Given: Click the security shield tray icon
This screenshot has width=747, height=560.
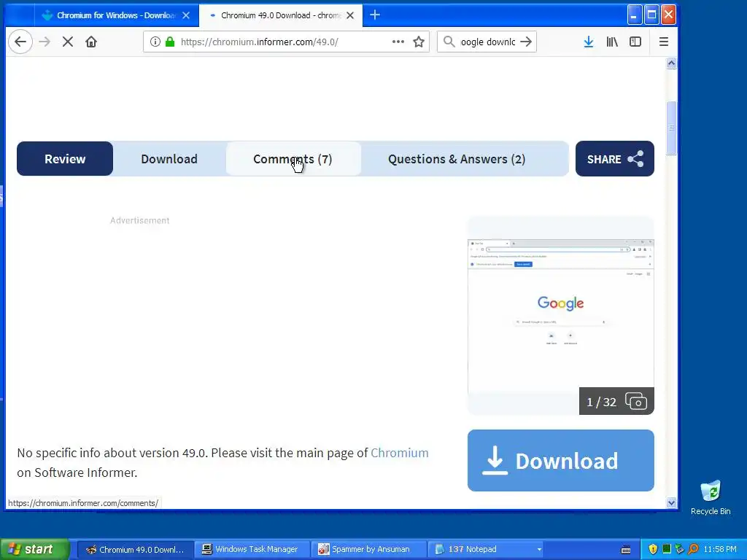Looking at the screenshot, I should point(653,549).
